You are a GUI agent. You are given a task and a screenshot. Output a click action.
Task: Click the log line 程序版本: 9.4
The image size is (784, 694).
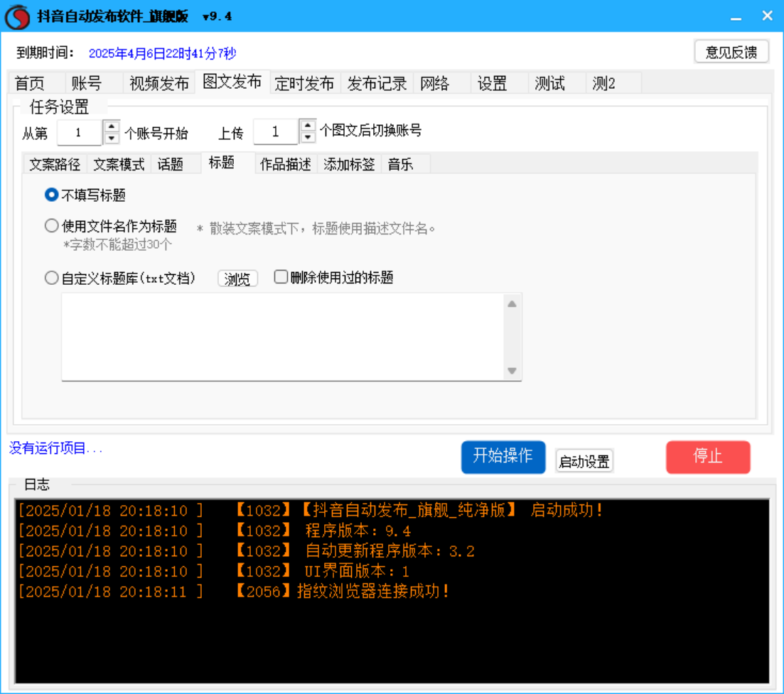[x=215, y=531]
